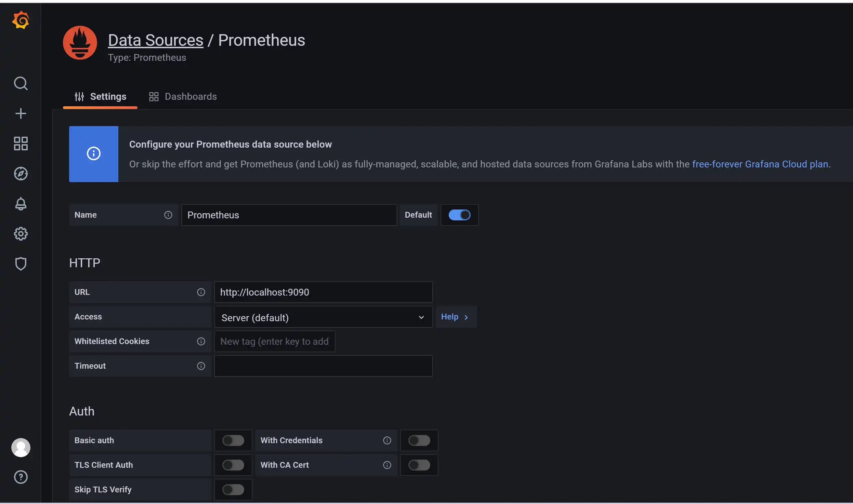Switch to the Dashboards tab

pos(183,97)
